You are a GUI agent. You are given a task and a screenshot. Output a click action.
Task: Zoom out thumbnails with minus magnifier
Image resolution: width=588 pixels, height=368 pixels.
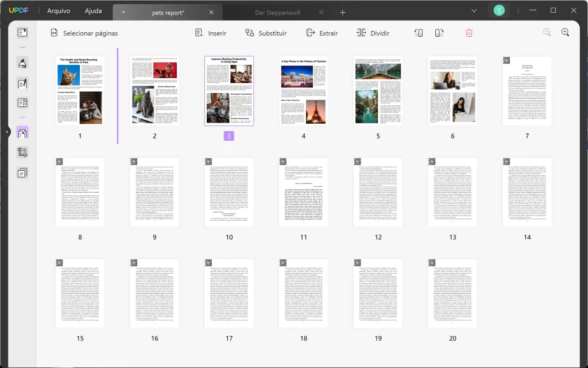547,33
